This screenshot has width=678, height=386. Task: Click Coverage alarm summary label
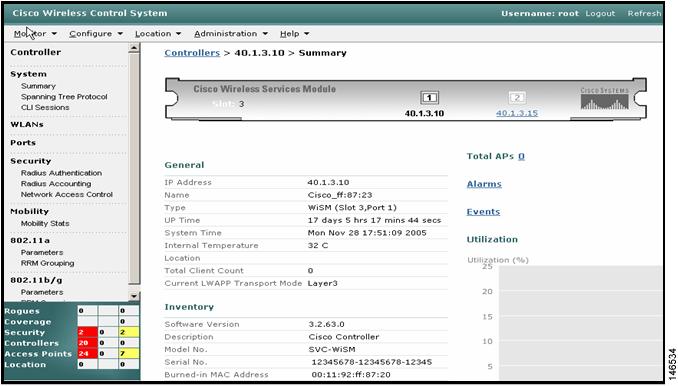pos(28,322)
